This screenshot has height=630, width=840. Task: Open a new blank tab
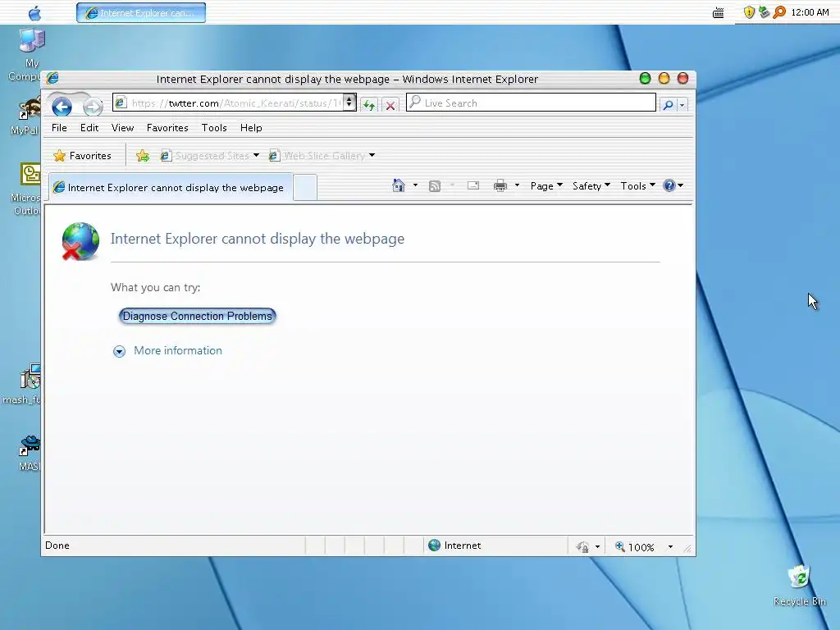click(305, 188)
